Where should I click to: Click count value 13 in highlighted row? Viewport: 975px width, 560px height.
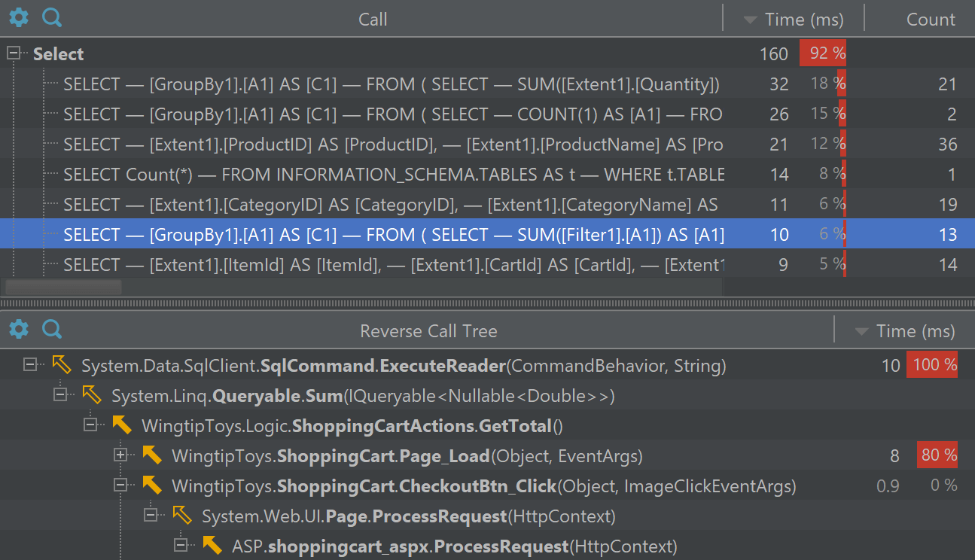pyautogui.click(x=947, y=235)
